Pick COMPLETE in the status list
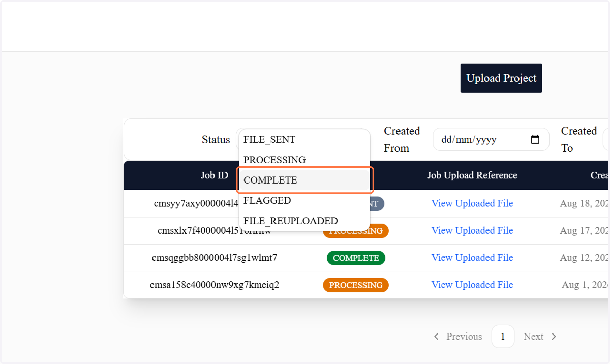Viewport: 610px width, 364px height. (x=304, y=180)
